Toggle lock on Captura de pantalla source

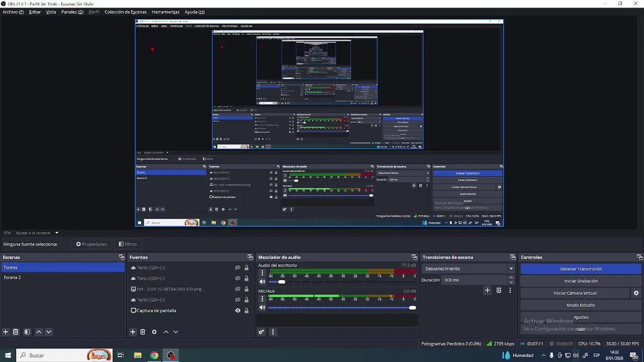(247, 311)
